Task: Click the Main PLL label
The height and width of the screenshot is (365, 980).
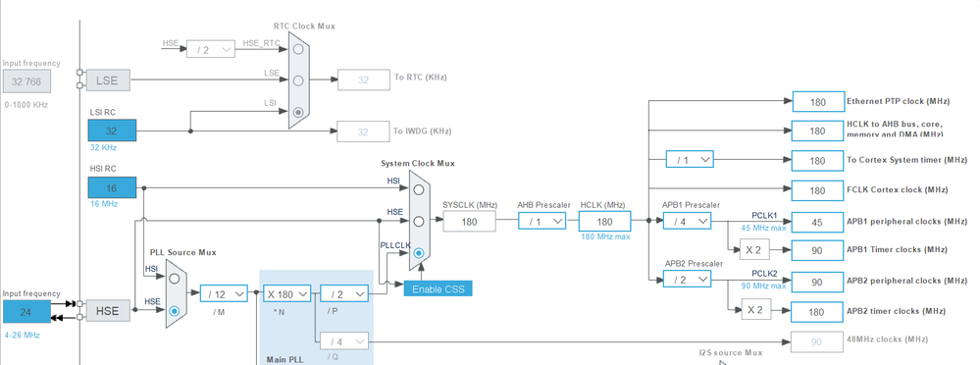Action: (x=285, y=359)
